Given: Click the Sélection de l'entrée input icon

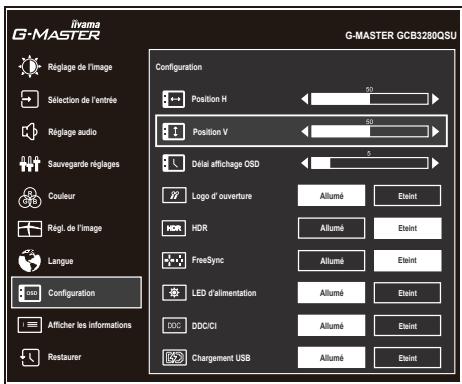Looking at the screenshot, I should tap(30, 99).
